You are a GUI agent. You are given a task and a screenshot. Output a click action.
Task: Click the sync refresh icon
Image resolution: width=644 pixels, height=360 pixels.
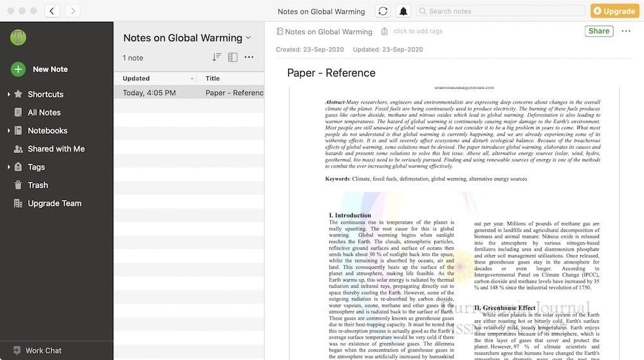[383, 11]
